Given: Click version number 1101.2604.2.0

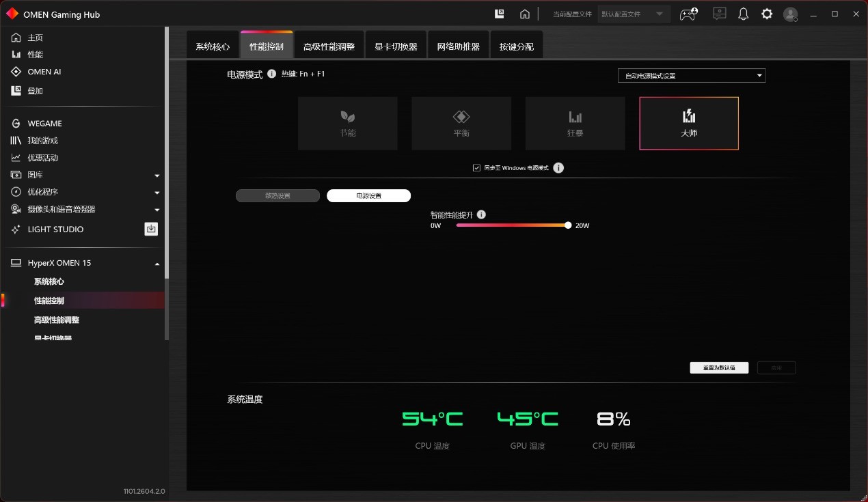Looking at the screenshot, I should pos(144,491).
